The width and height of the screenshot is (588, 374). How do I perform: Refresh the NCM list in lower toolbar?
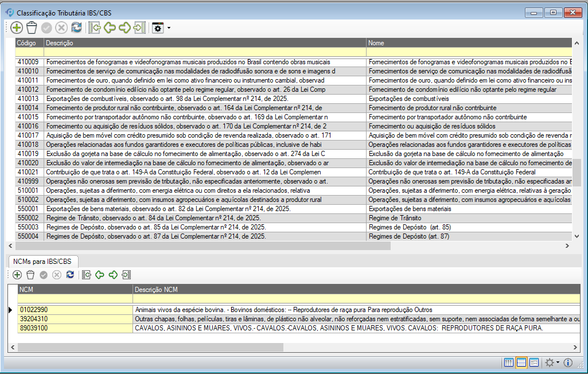(70, 275)
